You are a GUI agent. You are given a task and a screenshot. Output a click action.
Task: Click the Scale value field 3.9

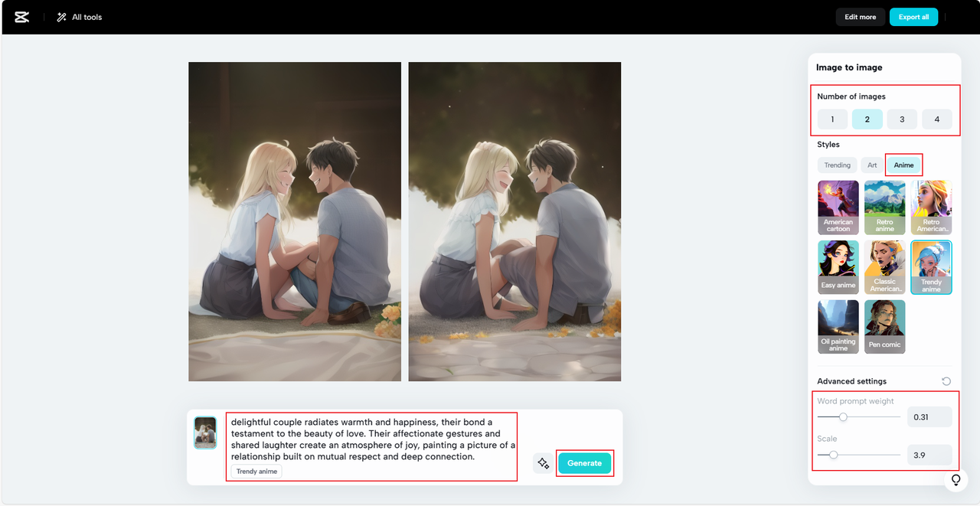(929, 455)
